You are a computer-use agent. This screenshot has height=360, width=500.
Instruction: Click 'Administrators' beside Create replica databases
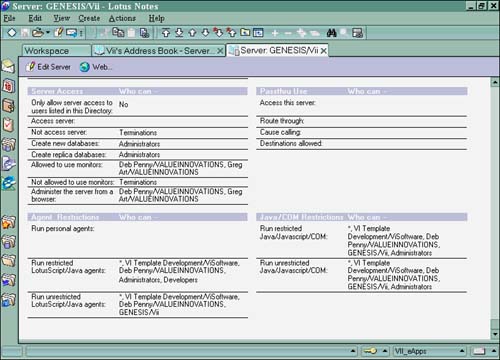point(139,155)
